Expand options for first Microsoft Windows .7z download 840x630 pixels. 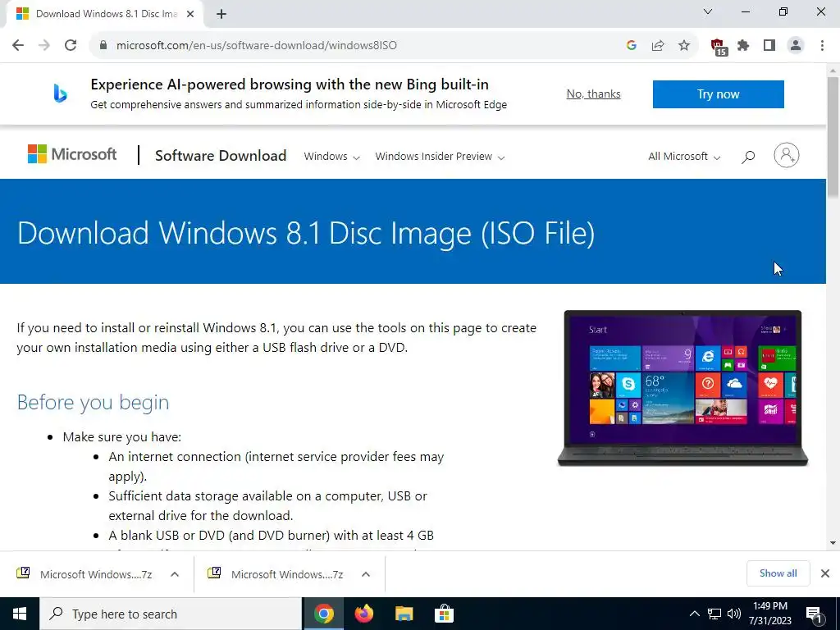[x=175, y=574]
